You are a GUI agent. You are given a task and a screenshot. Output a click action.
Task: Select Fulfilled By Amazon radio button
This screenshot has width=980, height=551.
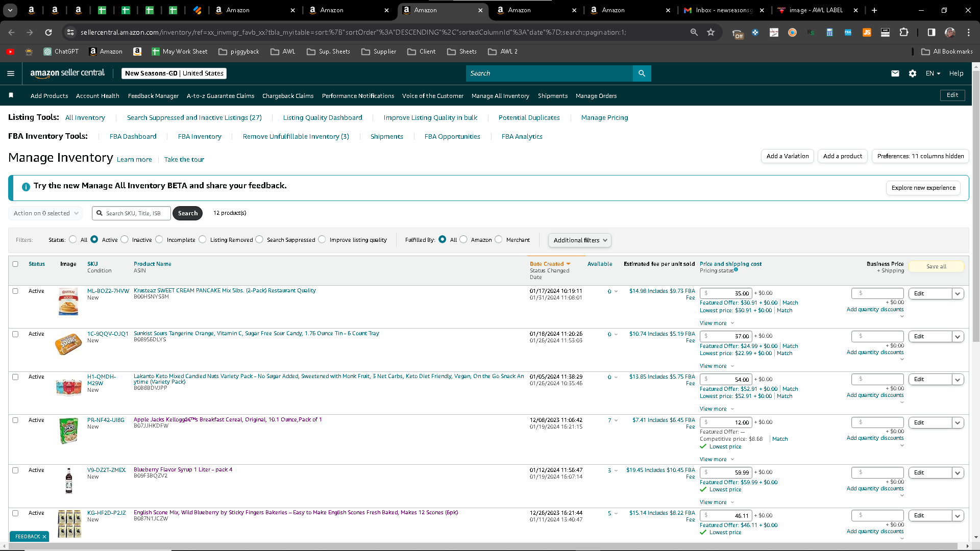click(463, 239)
